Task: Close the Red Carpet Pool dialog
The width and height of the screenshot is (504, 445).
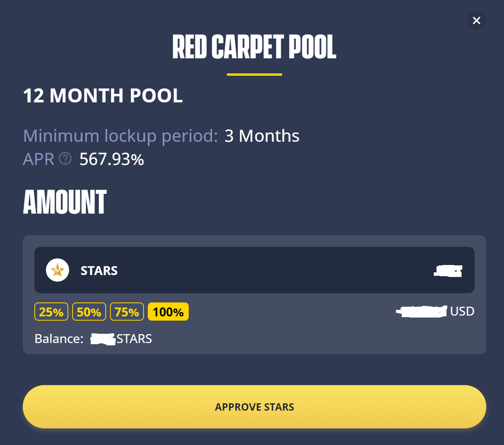Action: (477, 20)
